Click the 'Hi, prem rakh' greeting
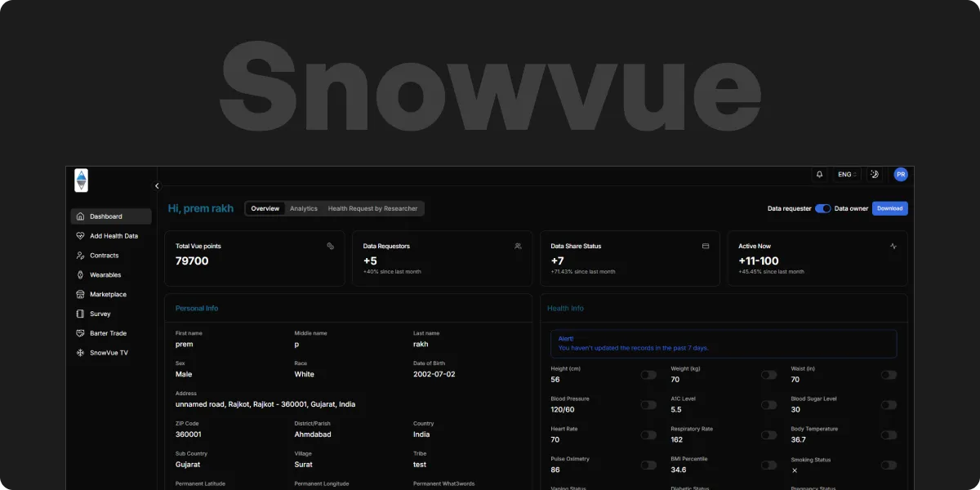This screenshot has width=980, height=490. click(x=201, y=208)
